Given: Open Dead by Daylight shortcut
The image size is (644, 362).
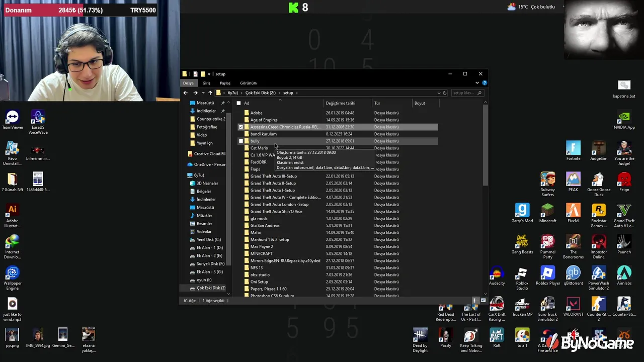Looking at the screenshot, I should coord(420,340).
